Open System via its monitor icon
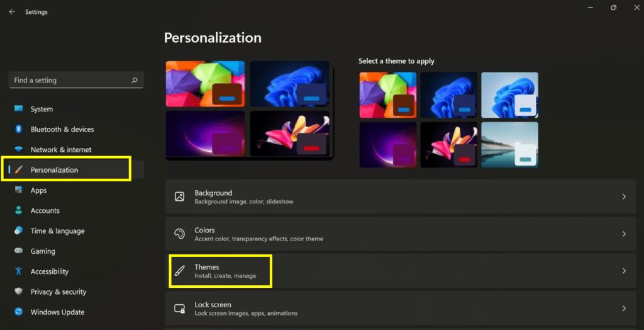 point(18,109)
